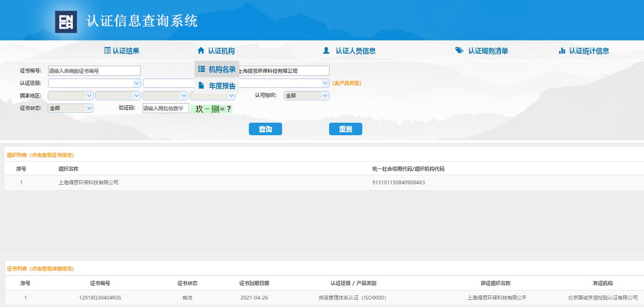Open the first 认证项目 dropdown

pyautogui.click(x=94, y=83)
